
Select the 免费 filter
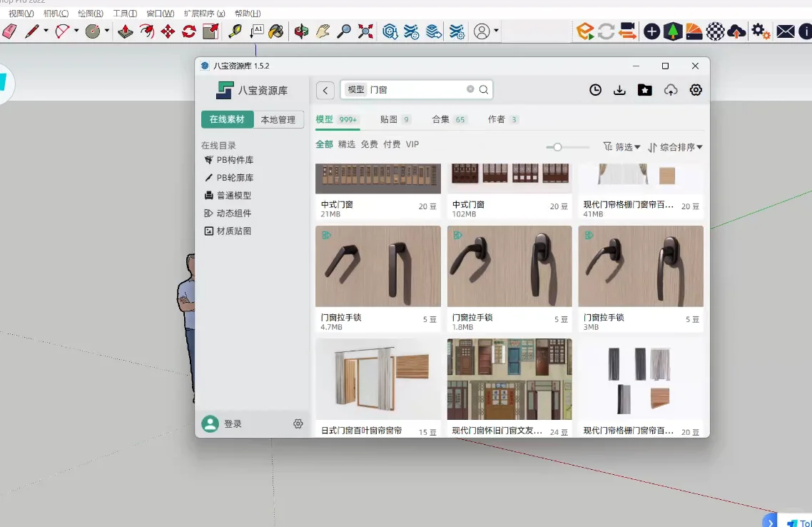coord(369,144)
